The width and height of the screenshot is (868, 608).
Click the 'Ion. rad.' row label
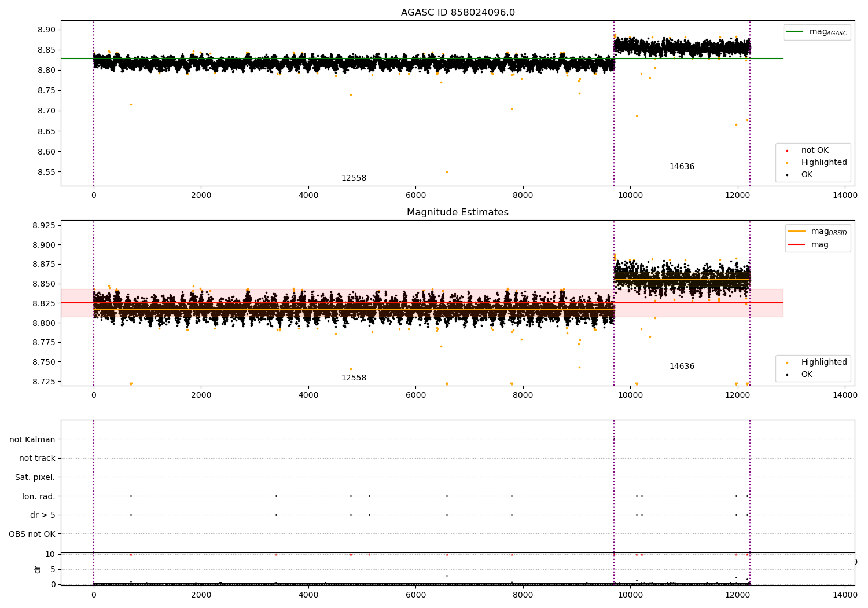click(39, 496)
